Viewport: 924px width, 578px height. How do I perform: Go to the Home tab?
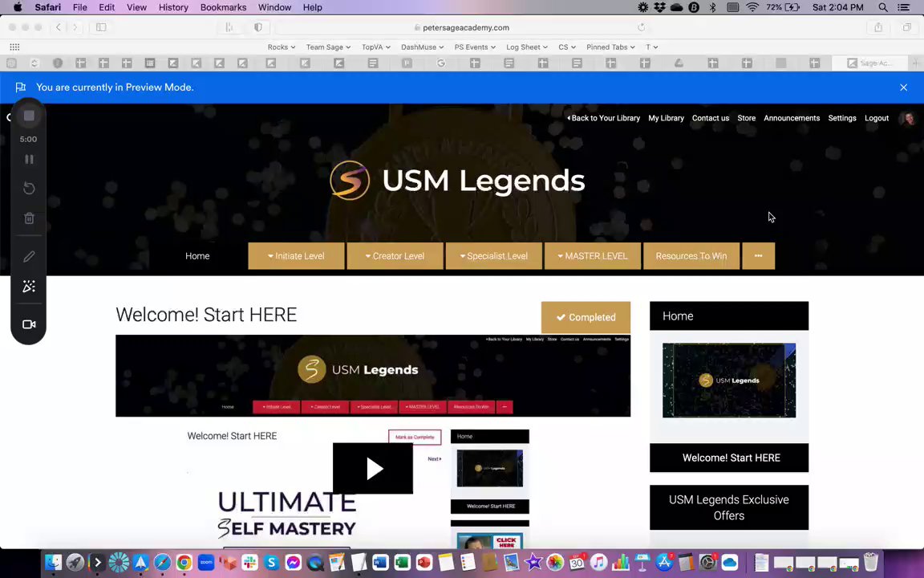click(x=197, y=256)
